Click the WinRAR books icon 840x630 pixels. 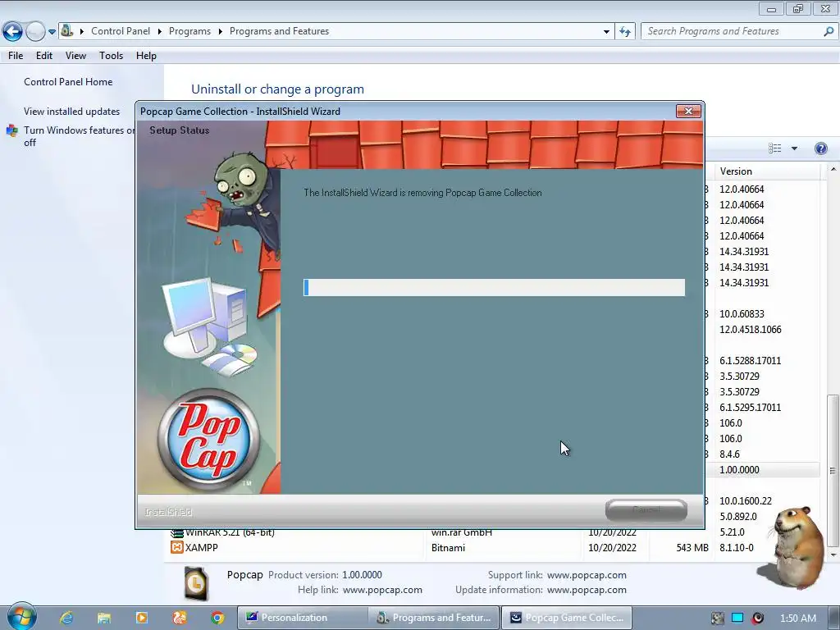point(177,533)
